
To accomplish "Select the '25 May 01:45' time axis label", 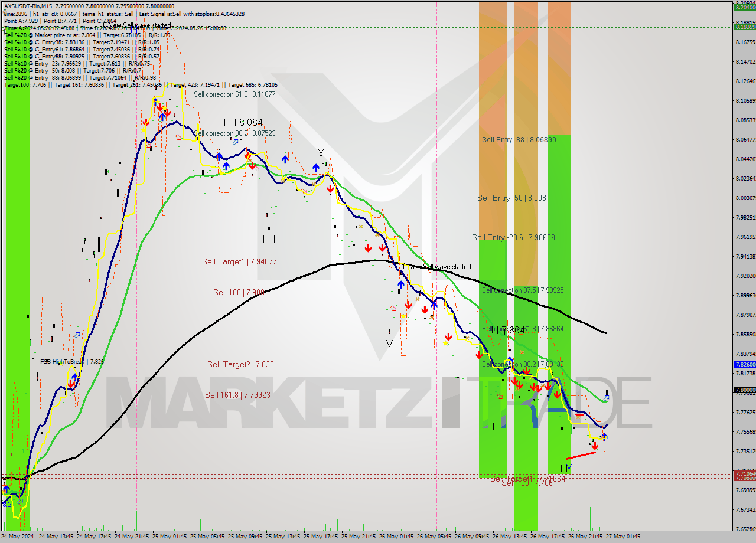I will coord(170,537).
